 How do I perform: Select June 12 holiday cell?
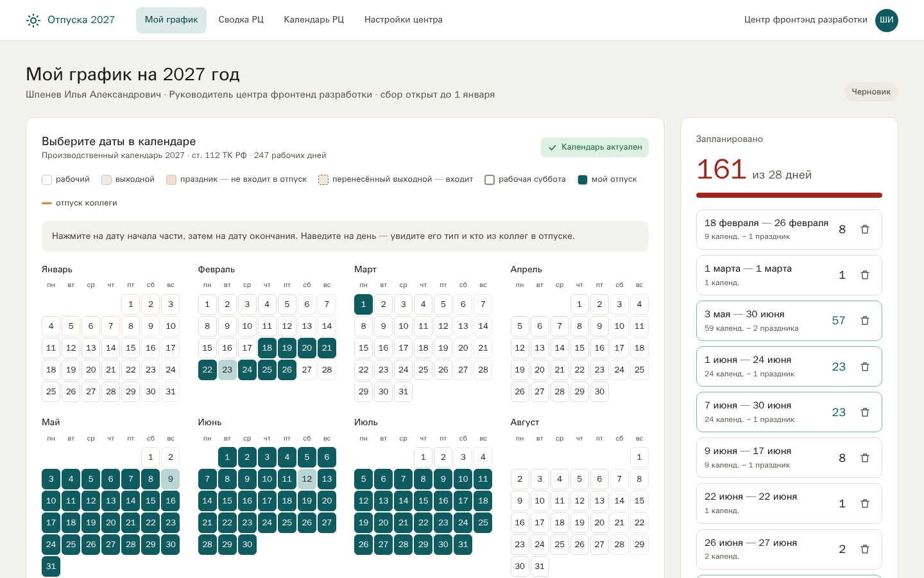307,479
